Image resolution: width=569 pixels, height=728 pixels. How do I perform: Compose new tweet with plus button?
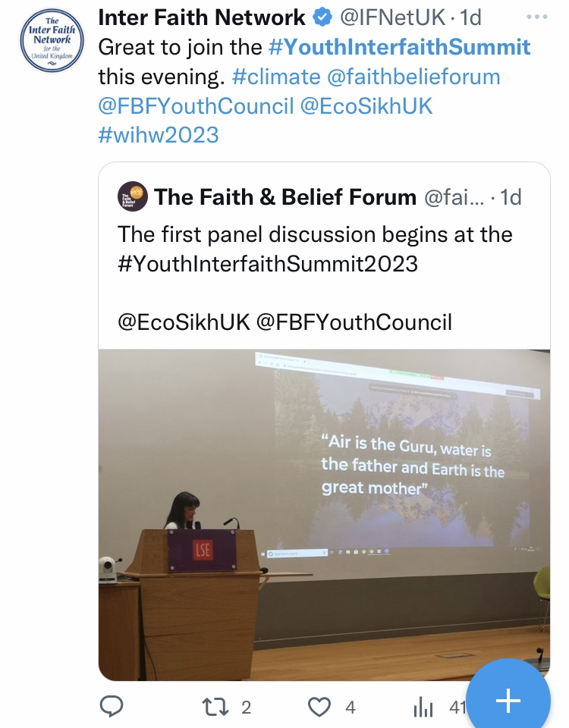point(507,701)
